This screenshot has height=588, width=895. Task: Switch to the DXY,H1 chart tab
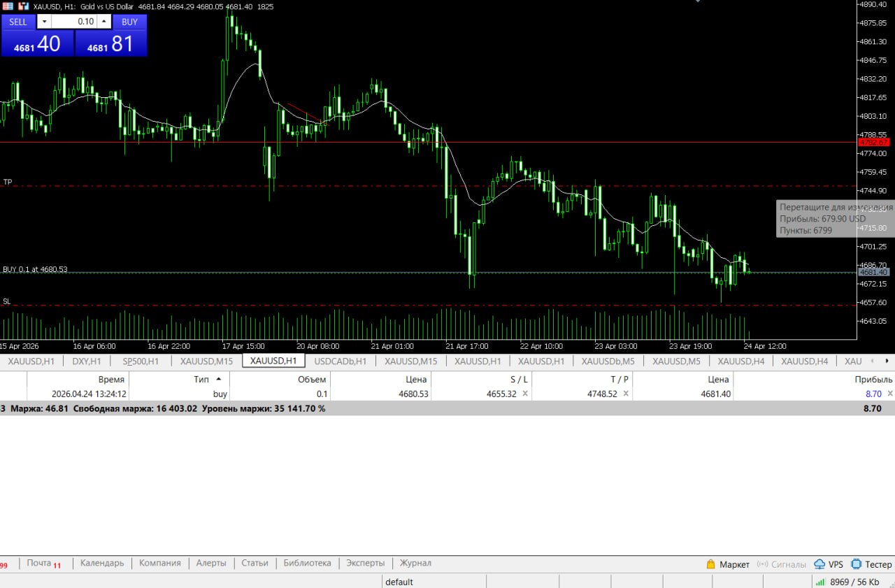click(86, 361)
